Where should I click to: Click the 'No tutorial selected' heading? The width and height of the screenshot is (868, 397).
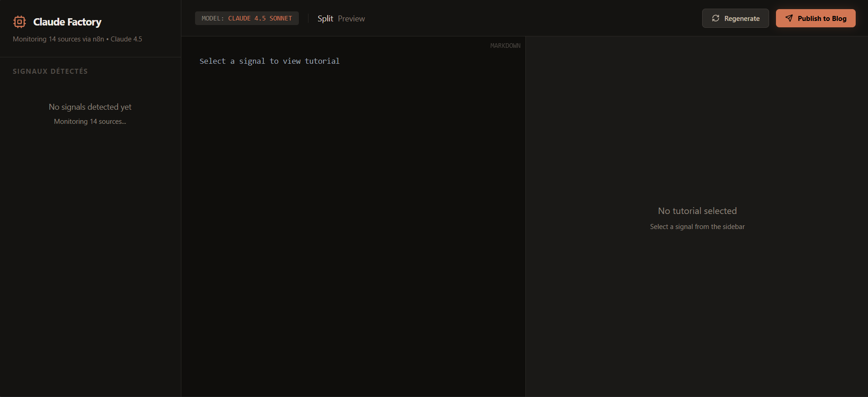tap(697, 211)
